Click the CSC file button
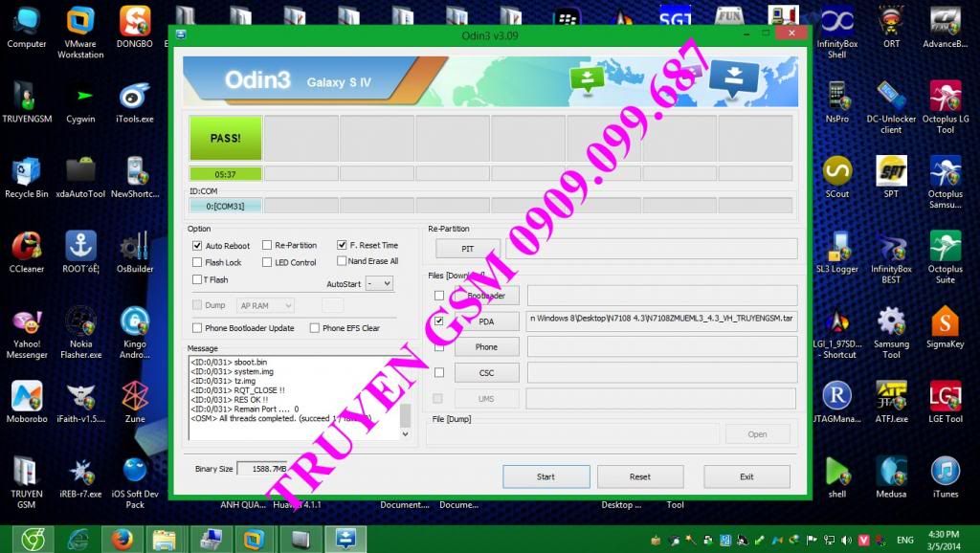The image size is (980, 553). tap(487, 373)
